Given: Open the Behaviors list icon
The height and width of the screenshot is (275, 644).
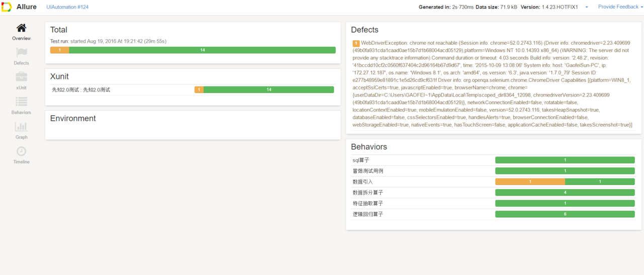Looking at the screenshot, I should [x=21, y=102].
